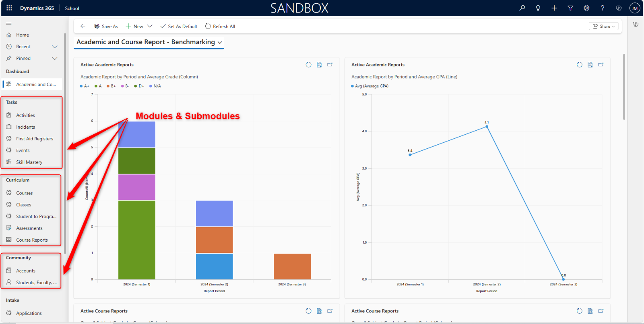Open Course Reports under Curriculum
The width and height of the screenshot is (644, 324).
point(32,240)
